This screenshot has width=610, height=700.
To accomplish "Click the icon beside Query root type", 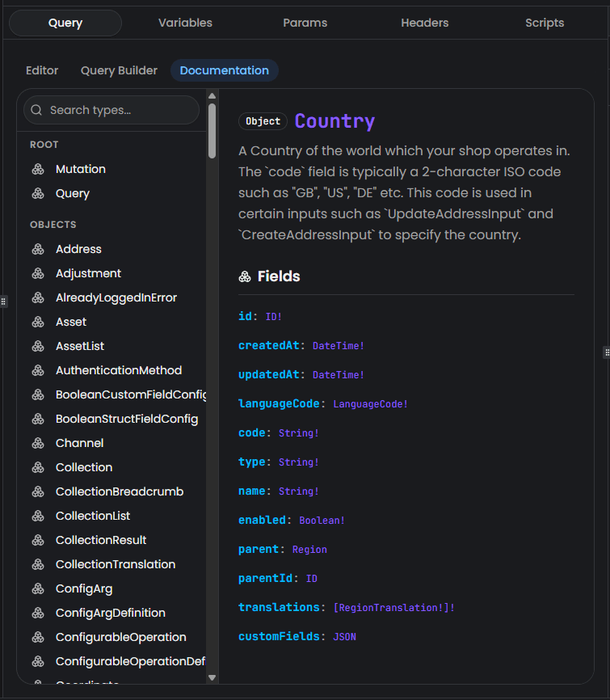I will point(38,193).
